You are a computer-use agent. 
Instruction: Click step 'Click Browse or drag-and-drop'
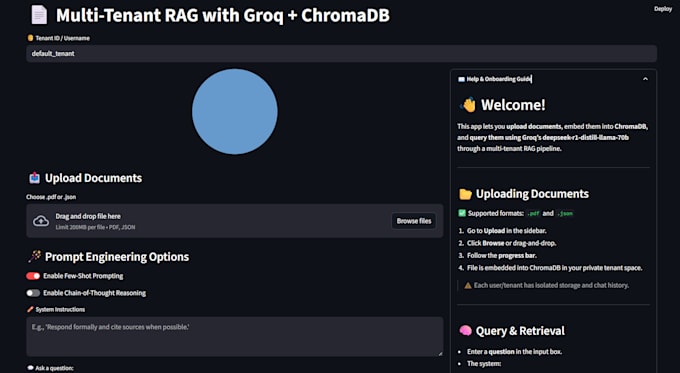point(511,243)
